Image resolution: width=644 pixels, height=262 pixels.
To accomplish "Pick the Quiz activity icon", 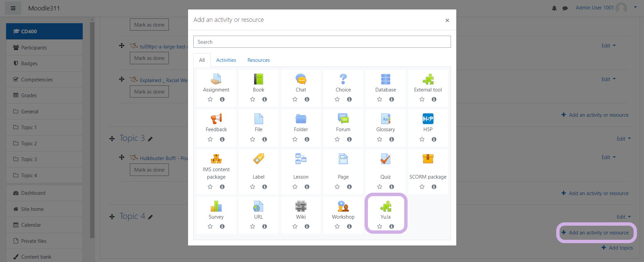I will [385, 159].
